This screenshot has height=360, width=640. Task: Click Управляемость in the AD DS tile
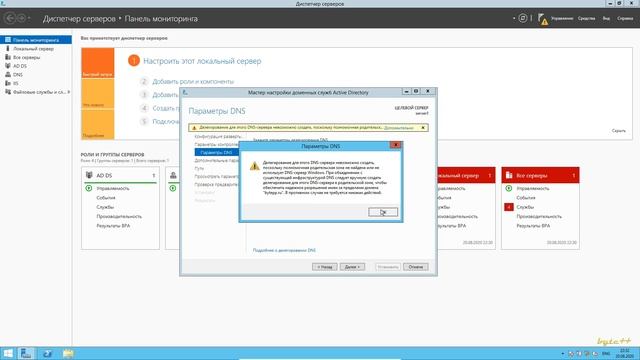(113, 189)
